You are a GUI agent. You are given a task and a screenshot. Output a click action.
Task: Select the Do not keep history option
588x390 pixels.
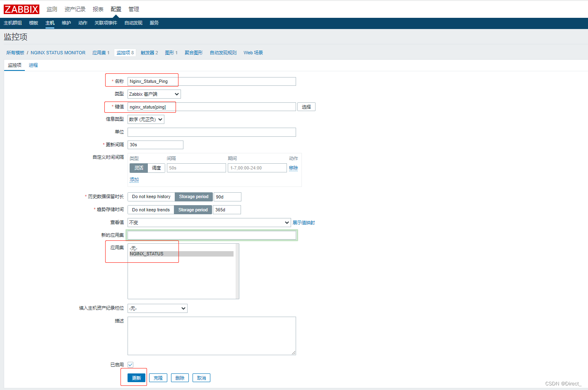click(x=151, y=197)
